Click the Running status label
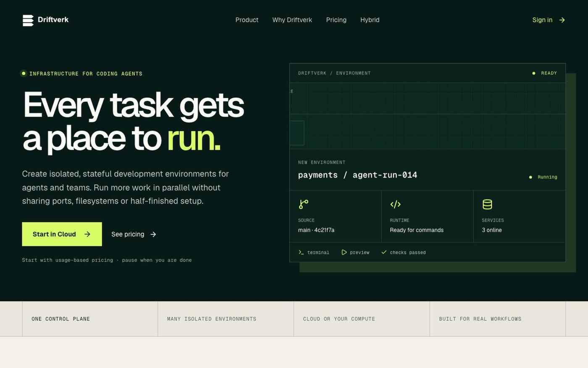The width and height of the screenshot is (588, 368). coord(547,177)
